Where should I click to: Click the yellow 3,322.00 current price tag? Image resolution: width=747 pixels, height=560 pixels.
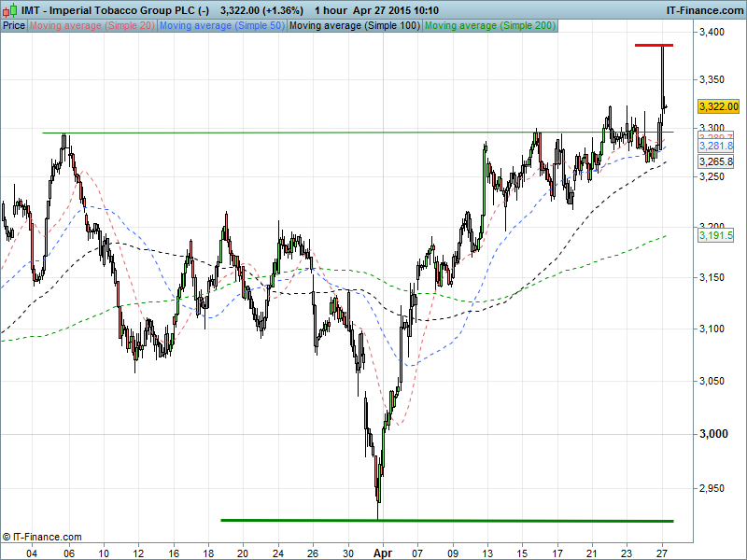718,107
